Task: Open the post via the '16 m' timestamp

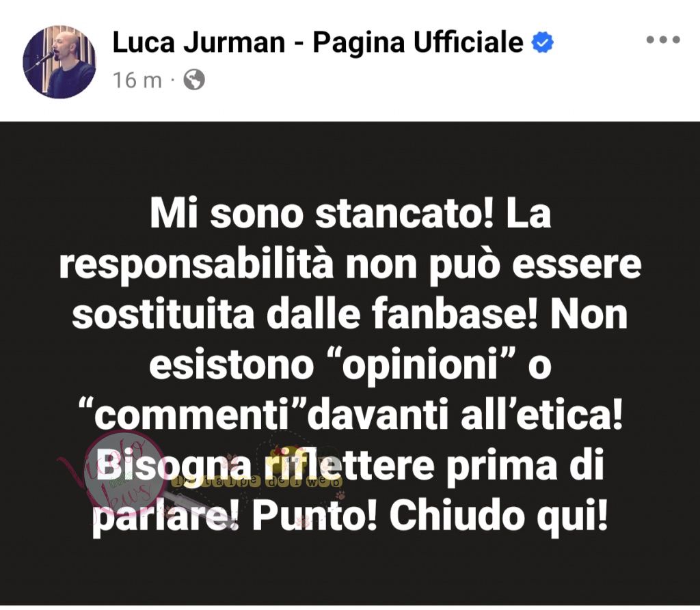Action: point(137,81)
